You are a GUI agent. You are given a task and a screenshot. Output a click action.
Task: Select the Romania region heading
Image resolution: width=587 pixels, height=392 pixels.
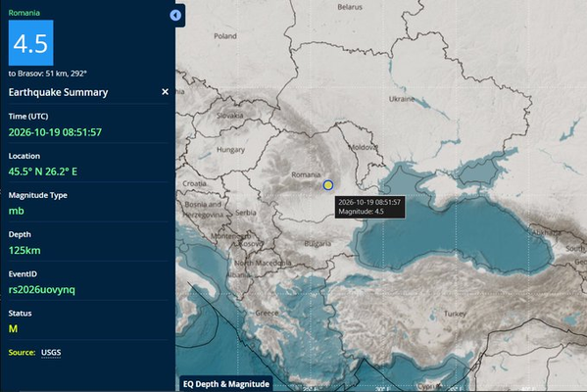pos(24,13)
